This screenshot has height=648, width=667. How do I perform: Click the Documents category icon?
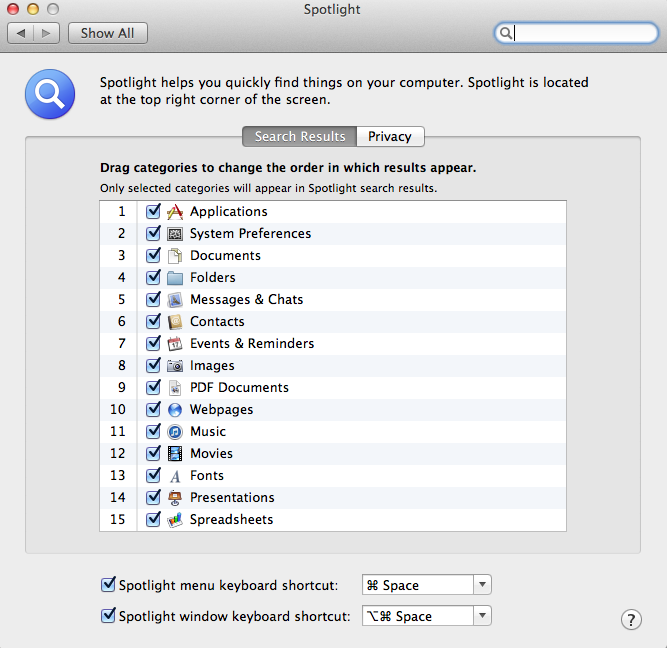click(175, 256)
